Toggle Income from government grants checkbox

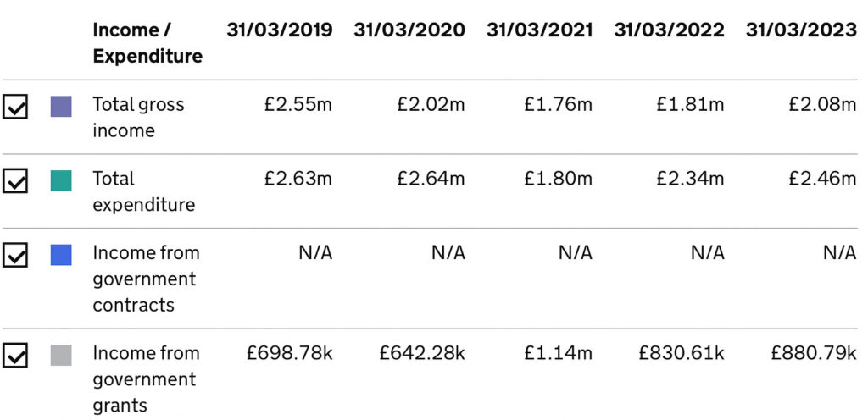15,356
